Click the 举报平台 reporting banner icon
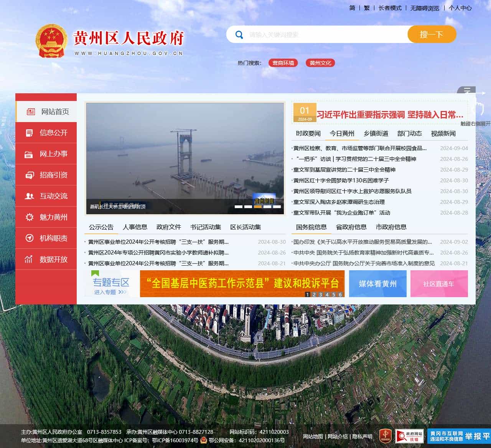The image size is (491, 448). [x=459, y=436]
